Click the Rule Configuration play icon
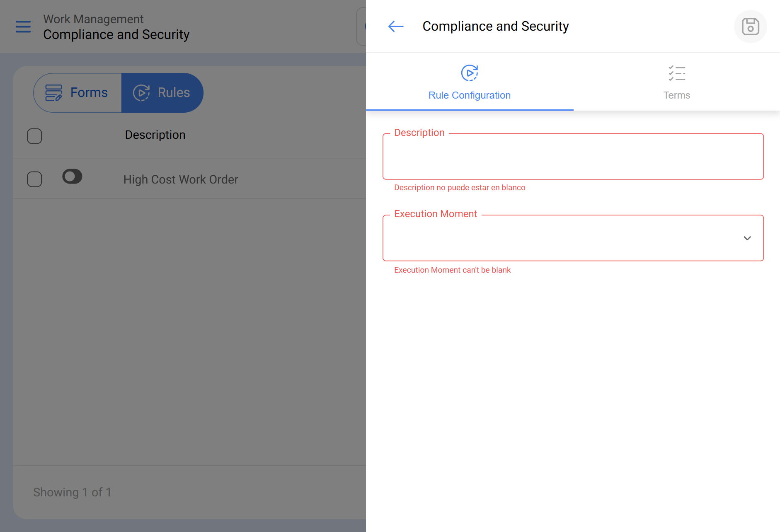This screenshot has width=780, height=532. pos(470,73)
